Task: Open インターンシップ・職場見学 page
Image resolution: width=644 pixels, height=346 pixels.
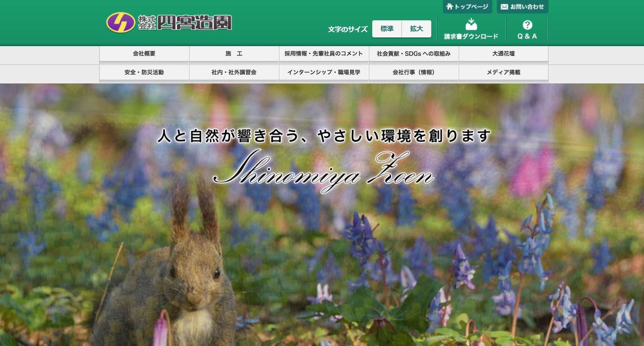Action: coord(324,72)
